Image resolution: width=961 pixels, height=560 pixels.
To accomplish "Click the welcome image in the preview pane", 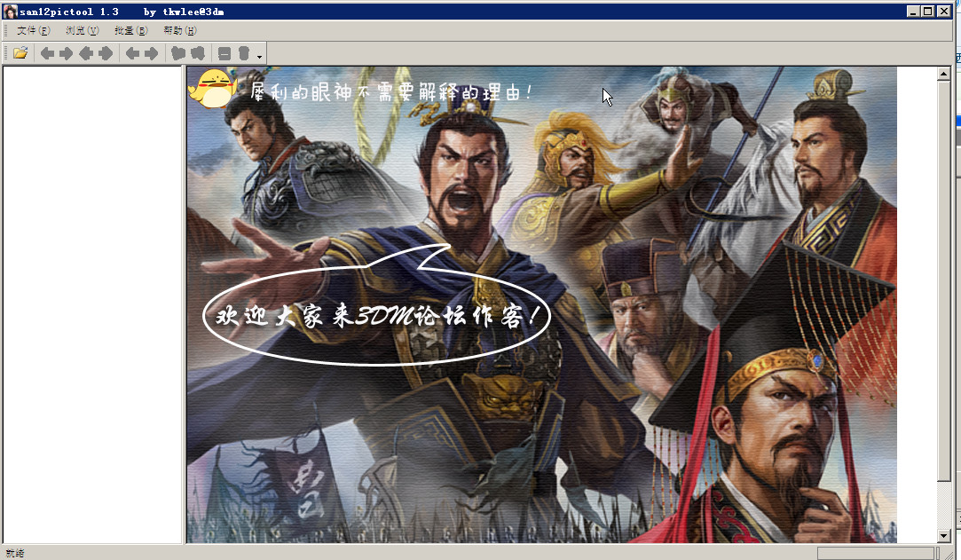I will [x=542, y=304].
